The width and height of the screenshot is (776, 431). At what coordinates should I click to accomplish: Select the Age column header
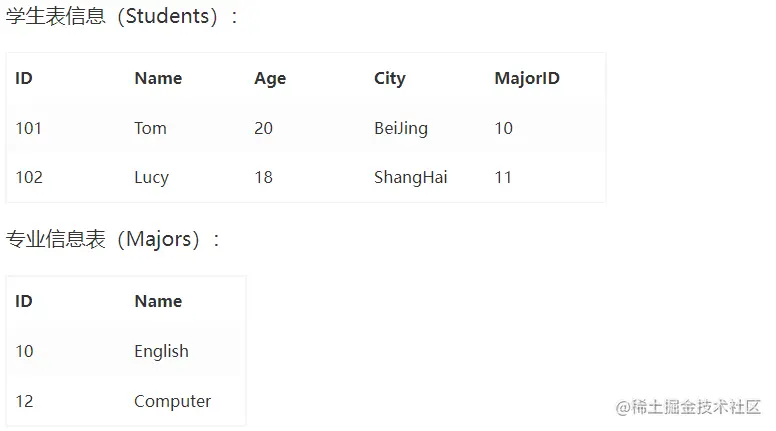click(x=270, y=79)
